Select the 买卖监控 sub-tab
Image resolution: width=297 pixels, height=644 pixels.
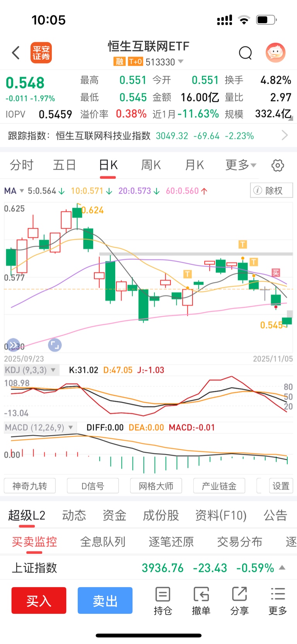pyautogui.click(x=34, y=541)
